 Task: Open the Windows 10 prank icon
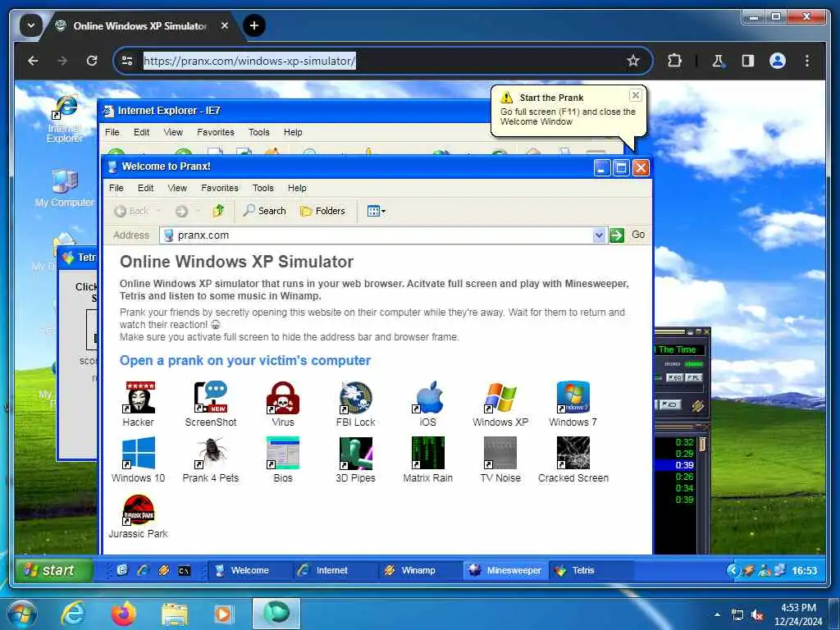coord(138,459)
